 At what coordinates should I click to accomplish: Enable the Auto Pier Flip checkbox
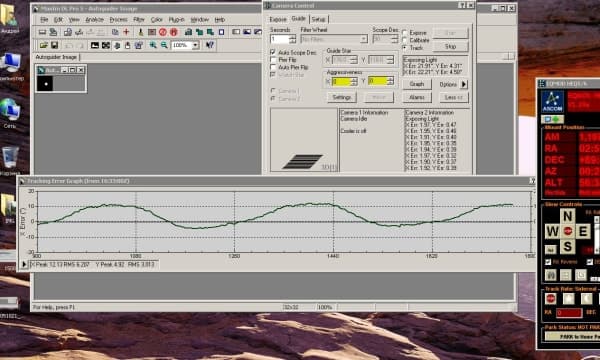coord(273,67)
